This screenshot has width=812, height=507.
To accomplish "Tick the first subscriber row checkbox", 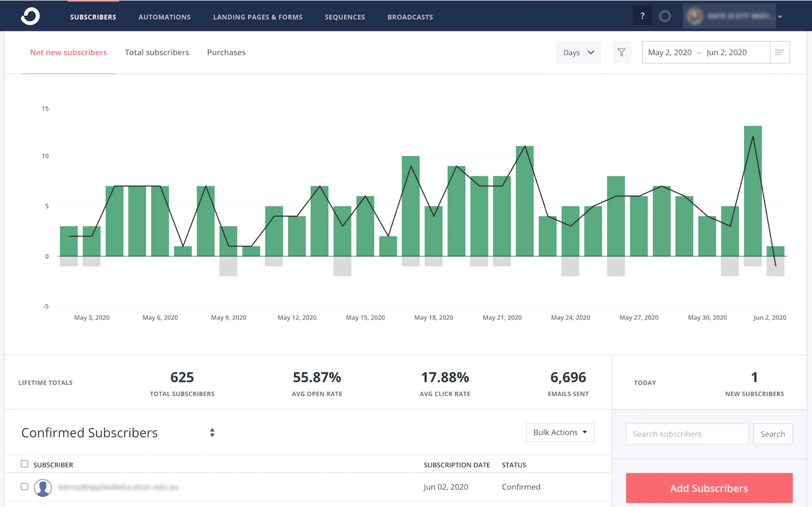I will click(x=25, y=487).
